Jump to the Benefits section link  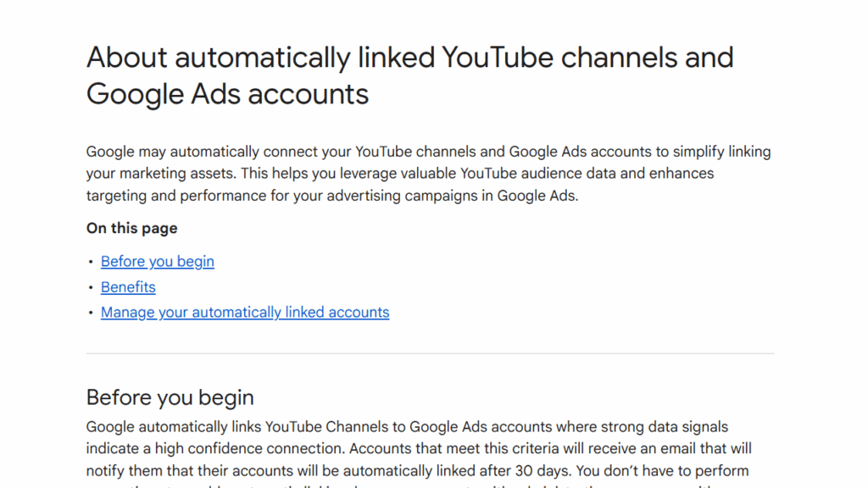(x=128, y=287)
